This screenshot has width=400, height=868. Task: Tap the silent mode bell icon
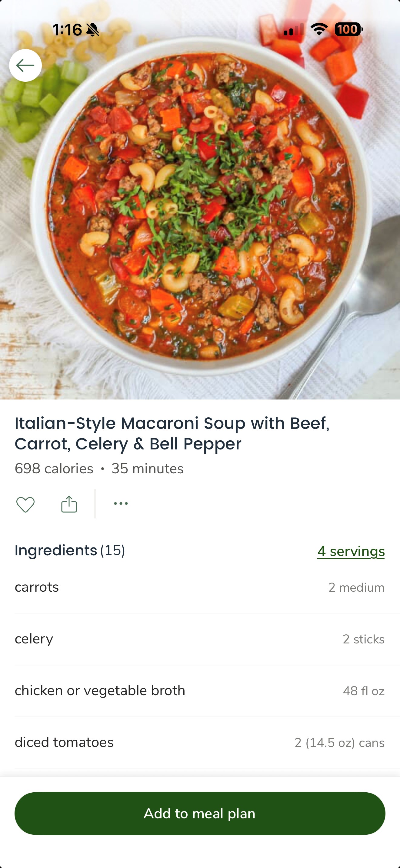pyautogui.click(x=93, y=30)
